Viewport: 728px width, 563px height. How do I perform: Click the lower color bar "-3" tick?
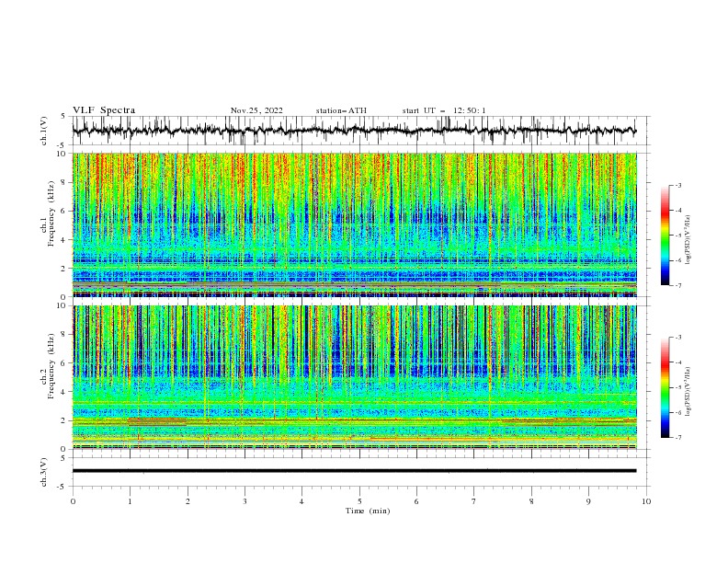(678, 338)
